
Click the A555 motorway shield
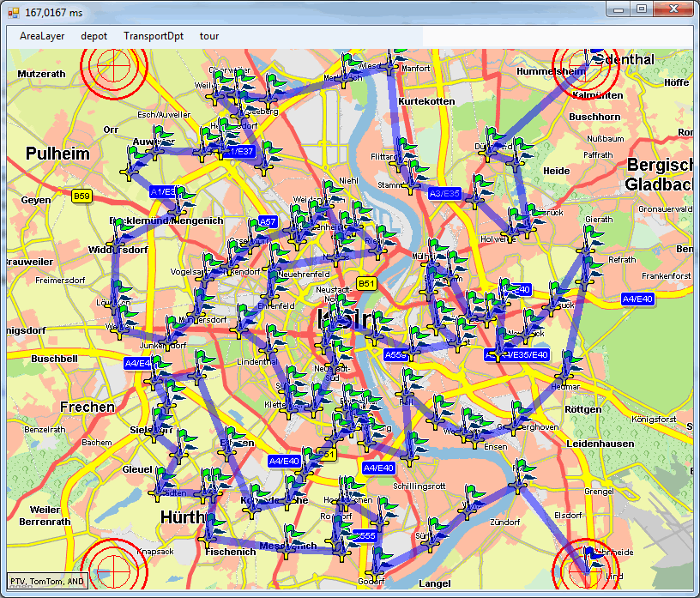point(364,535)
